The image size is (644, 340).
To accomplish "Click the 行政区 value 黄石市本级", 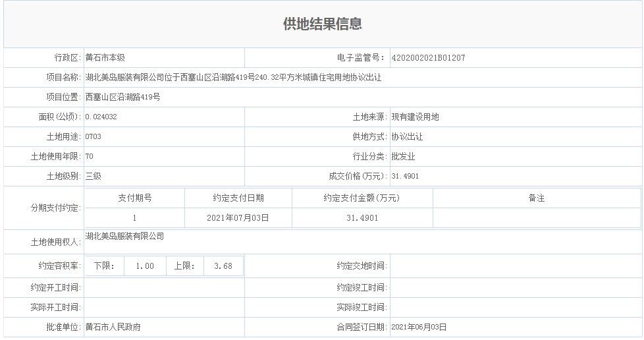I will pos(105,58).
